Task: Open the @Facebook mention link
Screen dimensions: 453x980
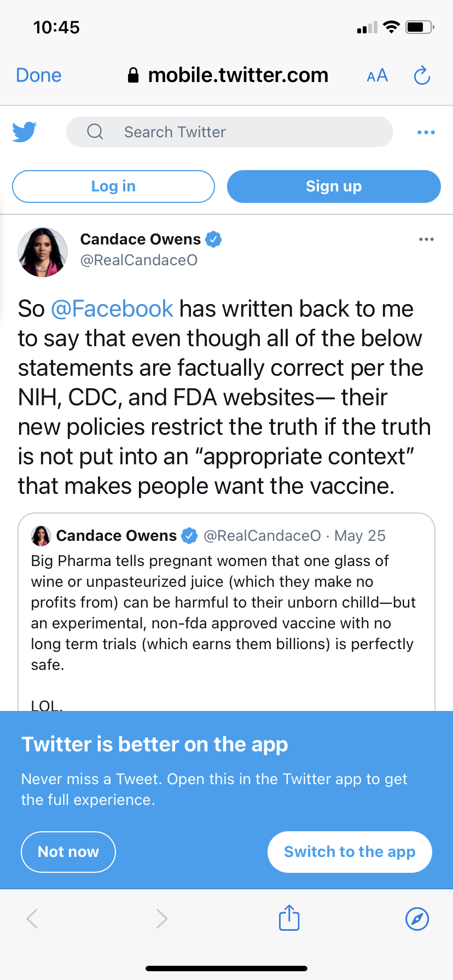Action: point(112,309)
